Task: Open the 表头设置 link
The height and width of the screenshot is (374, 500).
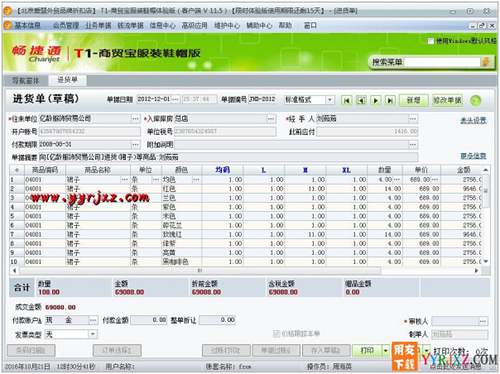Action: [x=473, y=120]
